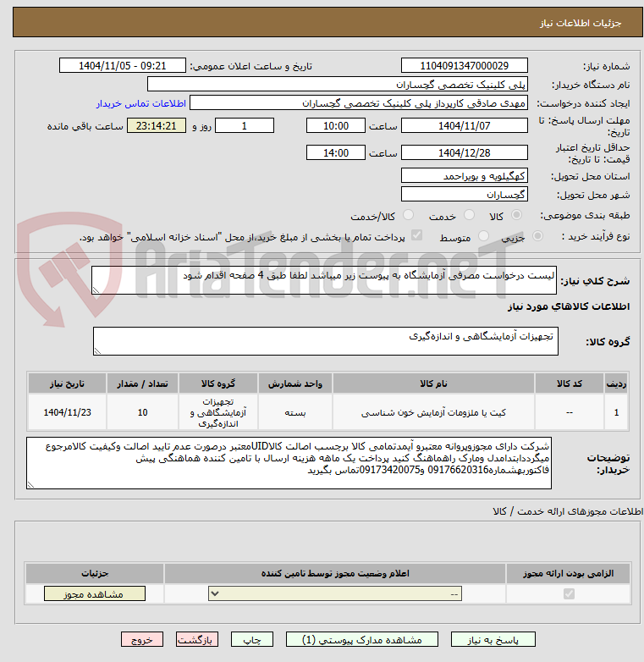
Task: Click the remaining time 23:14:21 field
Action: [x=157, y=126]
